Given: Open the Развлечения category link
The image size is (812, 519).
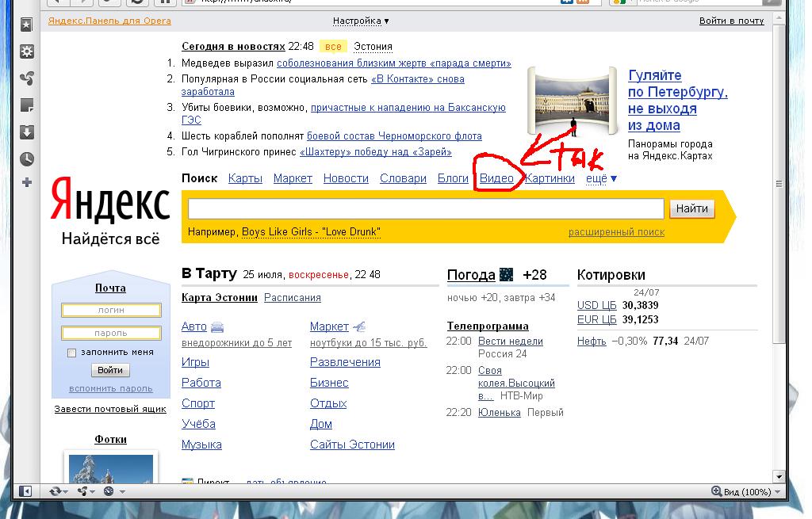Looking at the screenshot, I should point(345,362).
